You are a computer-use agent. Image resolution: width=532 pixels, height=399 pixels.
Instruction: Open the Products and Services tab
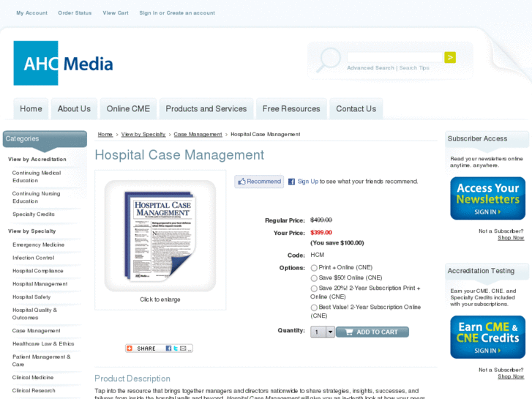pyautogui.click(x=206, y=108)
